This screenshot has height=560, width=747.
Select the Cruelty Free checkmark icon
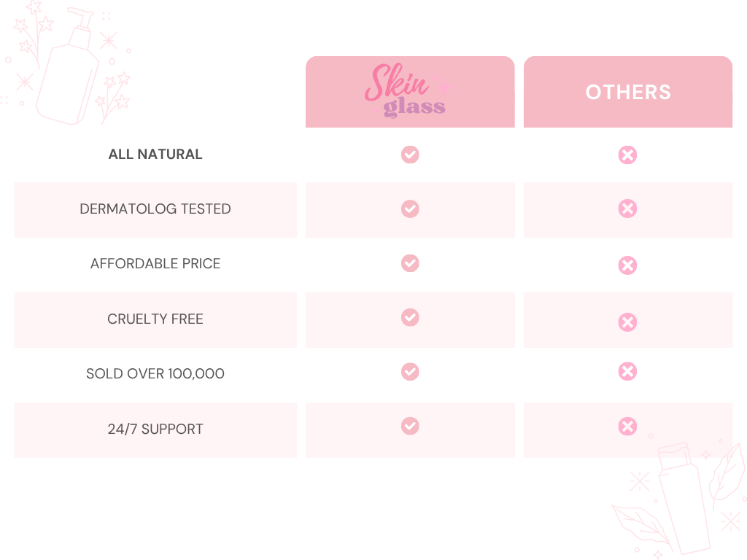[x=410, y=317]
